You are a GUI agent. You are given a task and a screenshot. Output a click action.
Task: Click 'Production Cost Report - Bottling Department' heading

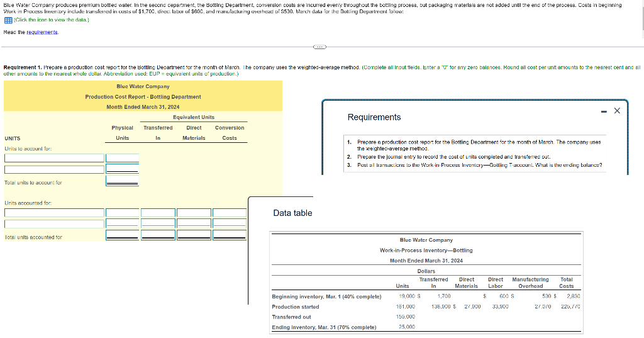[x=143, y=97]
